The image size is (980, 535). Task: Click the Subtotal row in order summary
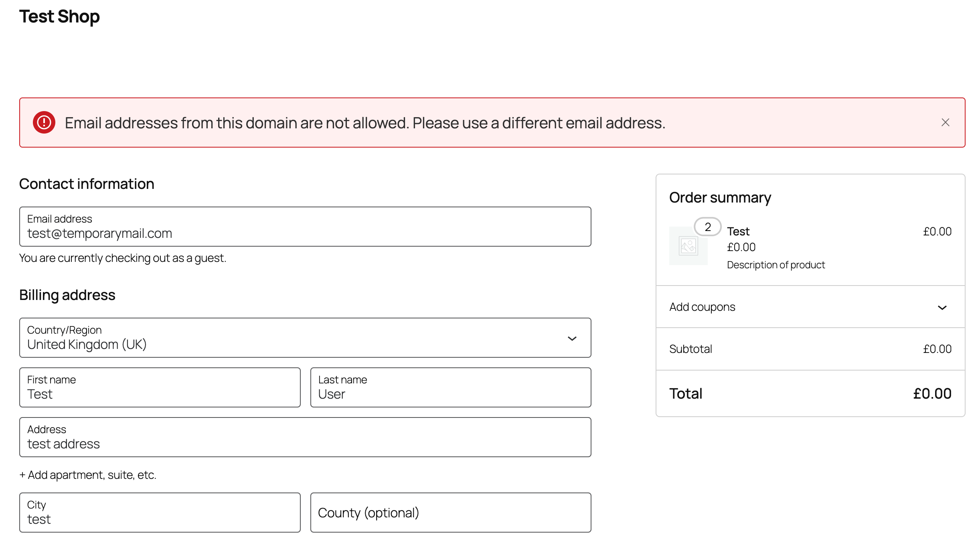coord(691,349)
